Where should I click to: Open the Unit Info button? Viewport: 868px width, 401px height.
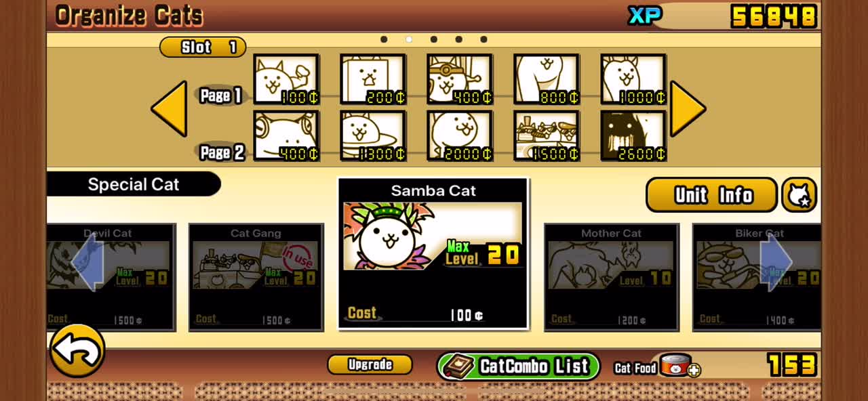click(x=711, y=195)
